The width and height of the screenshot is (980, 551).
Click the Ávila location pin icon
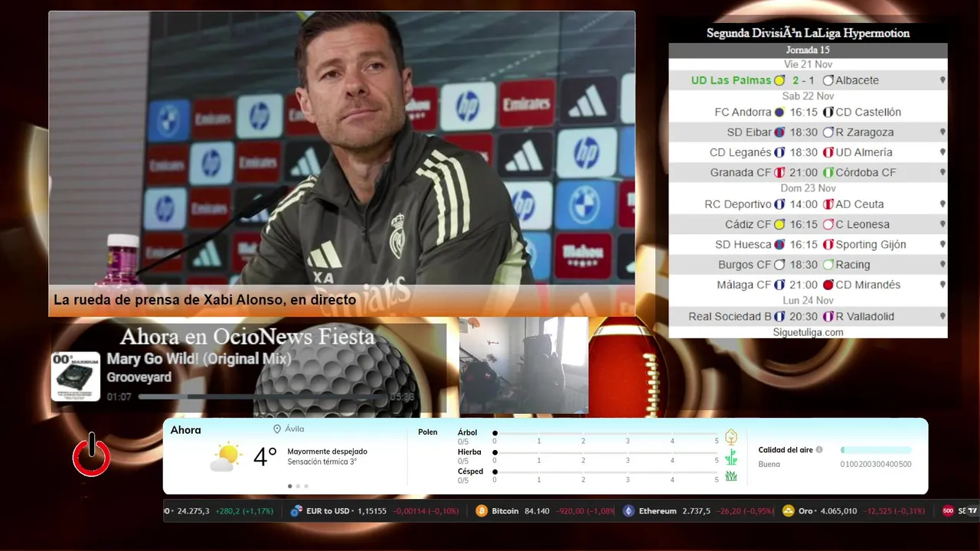coord(277,429)
